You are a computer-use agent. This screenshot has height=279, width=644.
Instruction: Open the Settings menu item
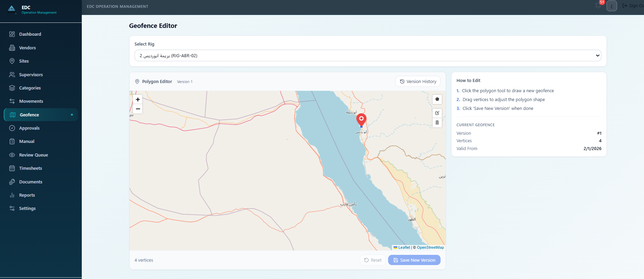(41, 208)
